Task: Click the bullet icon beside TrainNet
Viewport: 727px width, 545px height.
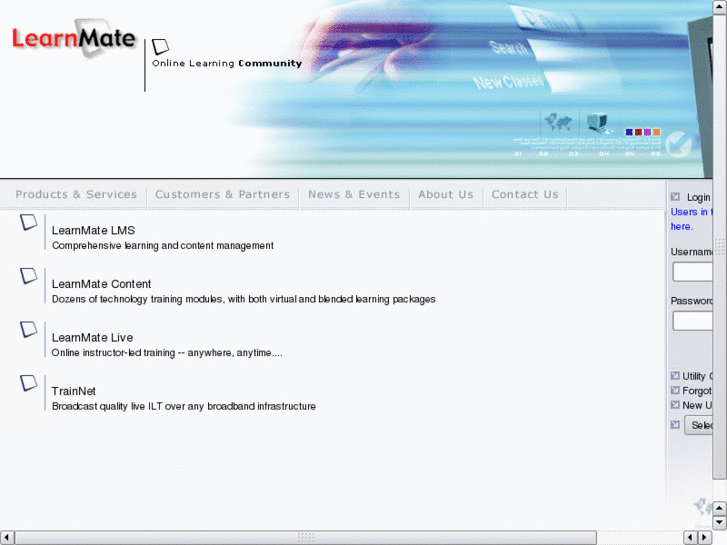Action: (29, 383)
